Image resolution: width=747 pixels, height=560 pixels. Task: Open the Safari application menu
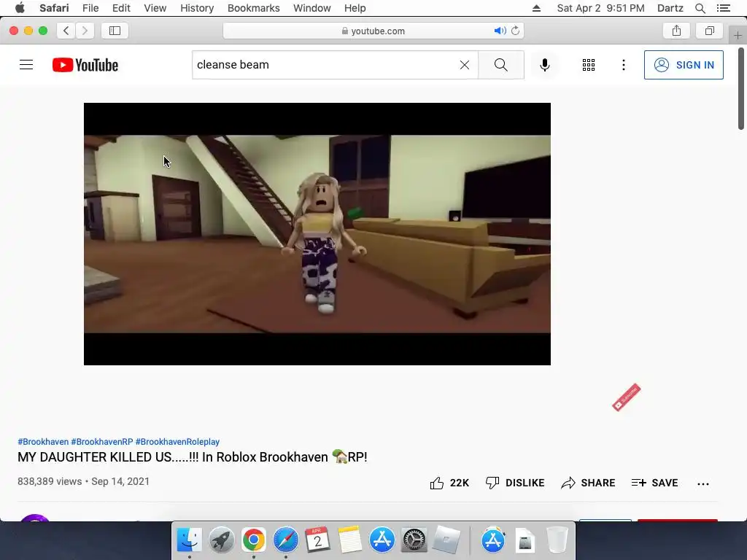pyautogui.click(x=54, y=8)
